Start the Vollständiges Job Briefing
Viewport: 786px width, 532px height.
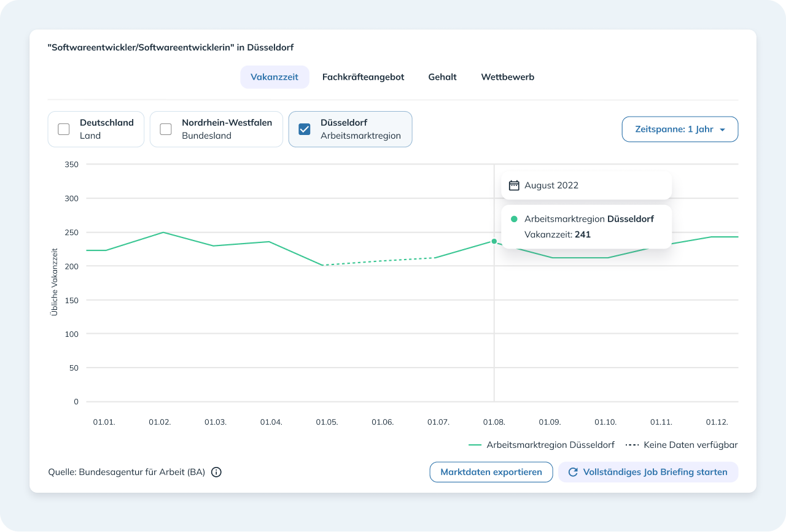pyautogui.click(x=648, y=472)
